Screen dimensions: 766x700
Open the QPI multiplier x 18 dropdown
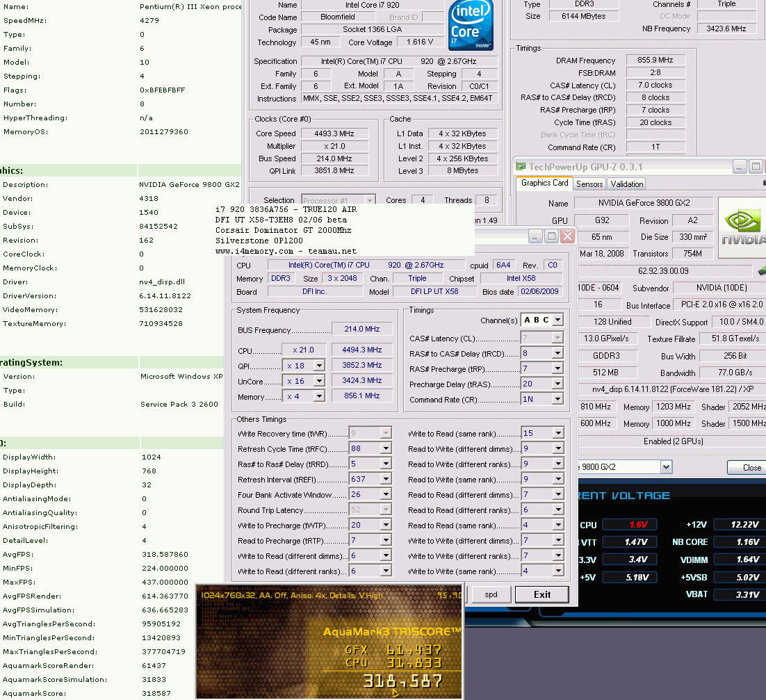[319, 366]
